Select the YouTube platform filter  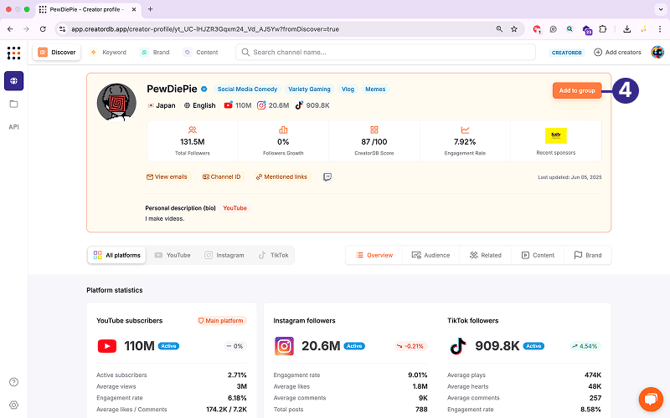[x=173, y=255]
